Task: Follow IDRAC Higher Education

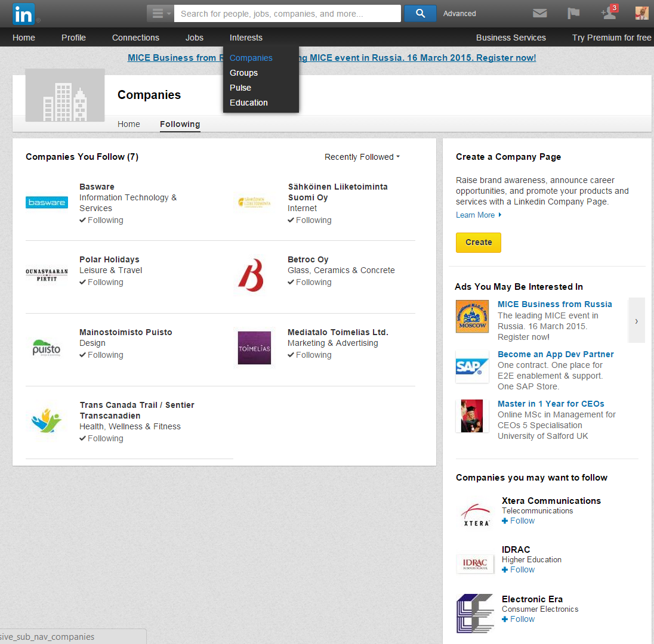Action: point(518,569)
